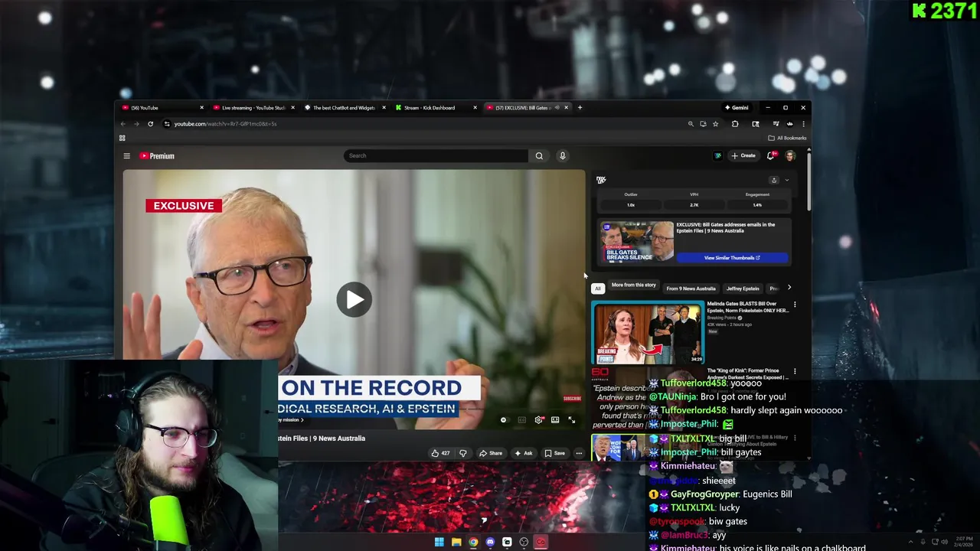The image size is (980, 551).
Task: Open Discord from the taskbar
Action: point(490,543)
